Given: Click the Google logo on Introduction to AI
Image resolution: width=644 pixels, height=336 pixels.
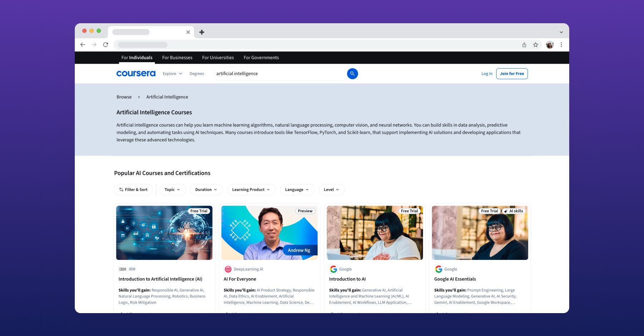Looking at the screenshot, I should click(x=333, y=269).
